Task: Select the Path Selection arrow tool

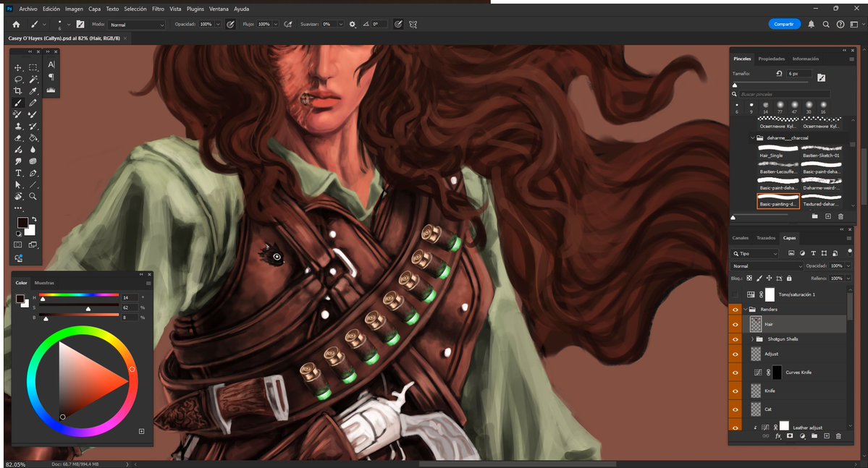Action: [17, 184]
